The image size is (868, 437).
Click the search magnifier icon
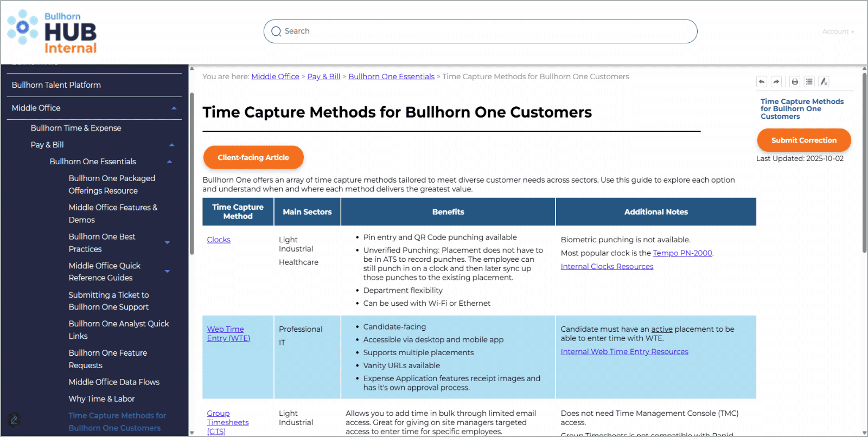pyautogui.click(x=276, y=31)
